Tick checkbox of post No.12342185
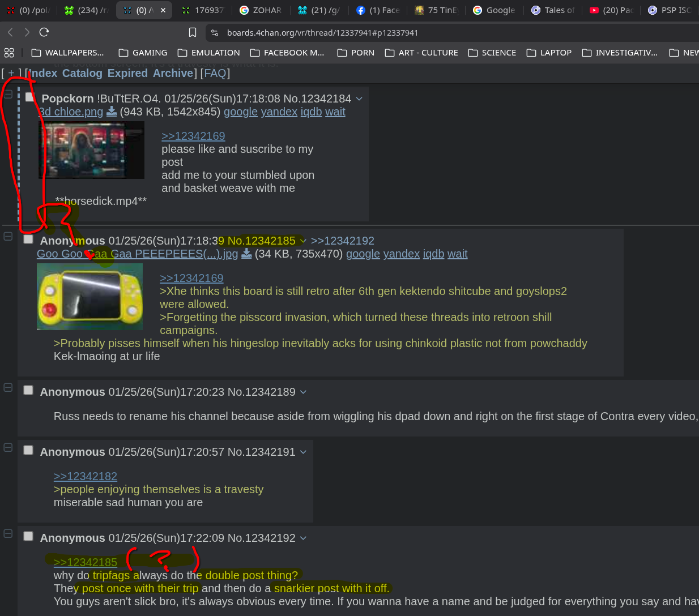The width and height of the screenshot is (699, 616). (x=28, y=239)
